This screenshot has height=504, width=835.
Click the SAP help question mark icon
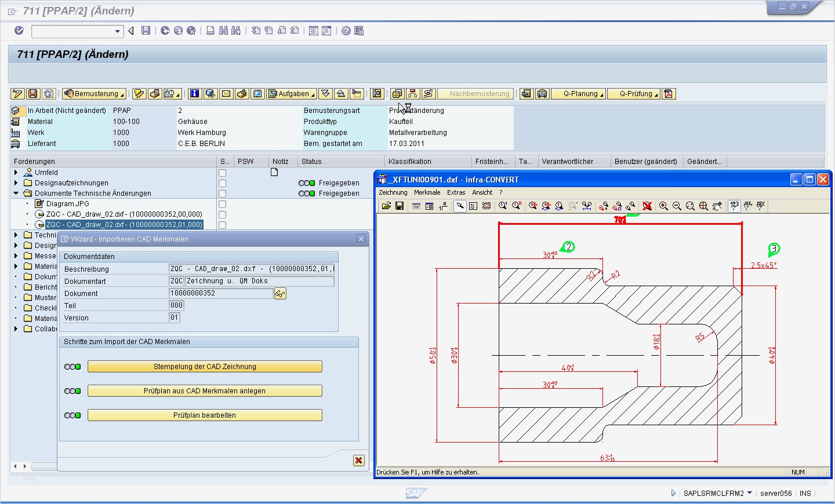pyautogui.click(x=346, y=31)
